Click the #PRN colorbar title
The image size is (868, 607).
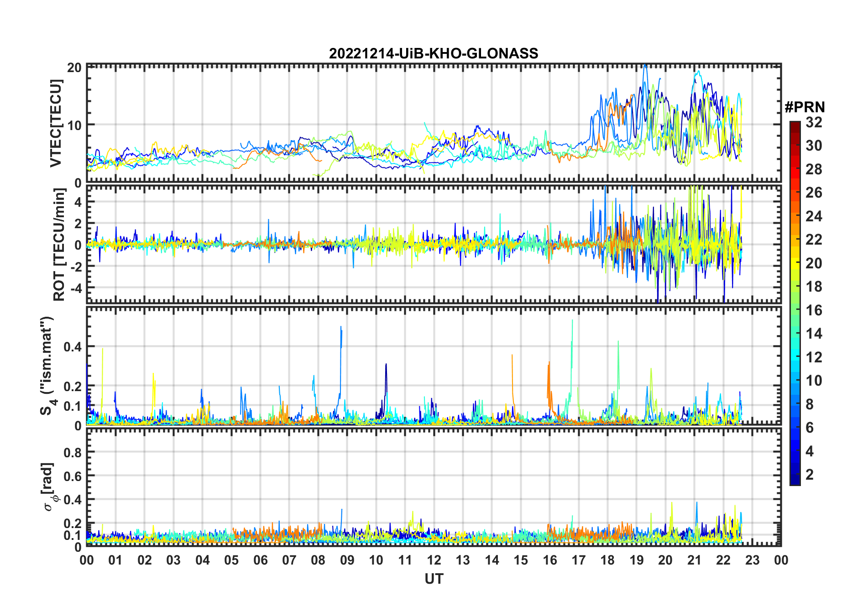click(x=805, y=107)
